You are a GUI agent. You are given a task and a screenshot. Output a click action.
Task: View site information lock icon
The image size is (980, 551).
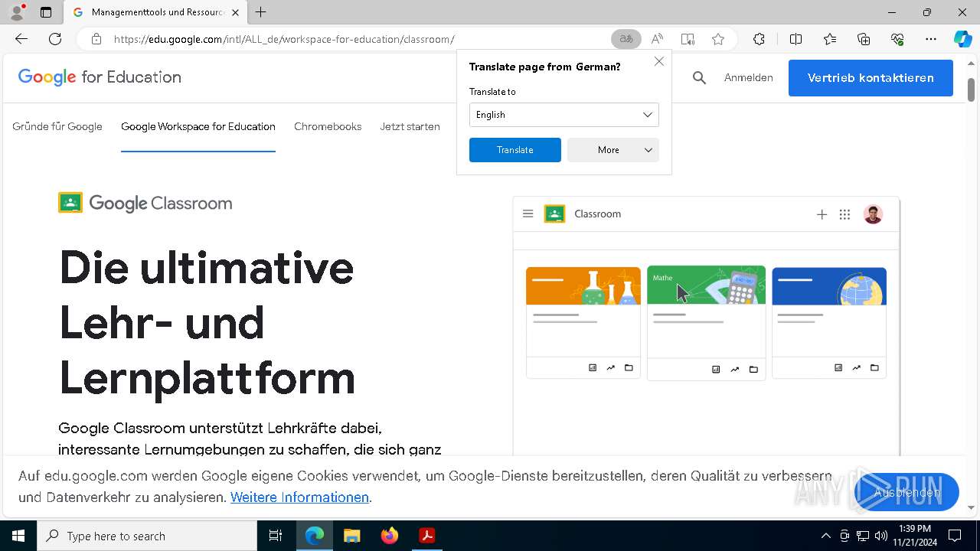[96, 39]
